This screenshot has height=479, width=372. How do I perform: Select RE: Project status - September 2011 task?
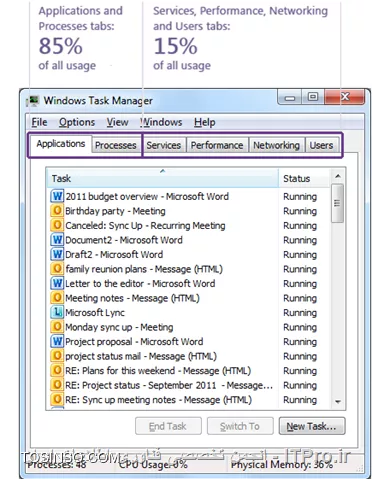169,385
